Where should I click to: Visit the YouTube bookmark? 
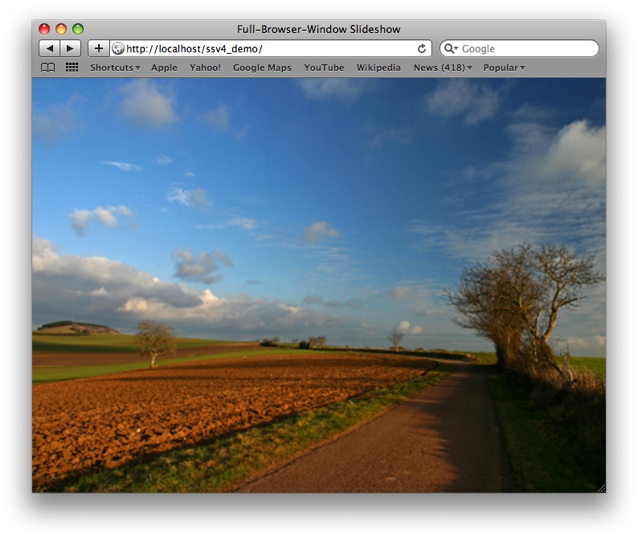(x=324, y=68)
